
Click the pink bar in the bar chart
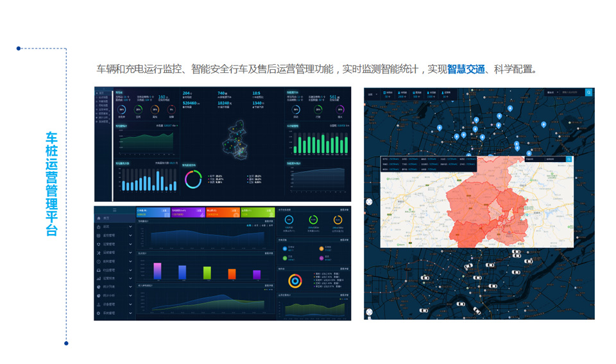pyautogui.click(x=157, y=270)
